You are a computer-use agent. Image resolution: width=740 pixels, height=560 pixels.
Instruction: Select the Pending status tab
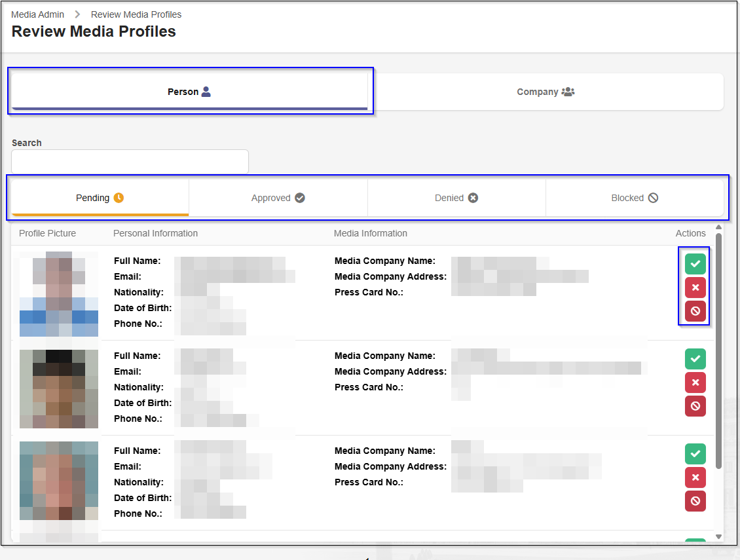pos(100,198)
